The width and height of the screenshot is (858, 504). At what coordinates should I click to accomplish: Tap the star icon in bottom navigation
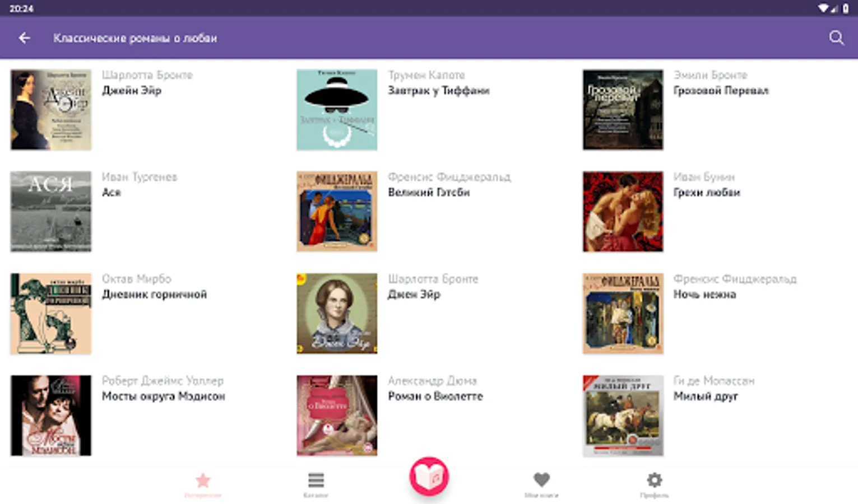tap(203, 480)
